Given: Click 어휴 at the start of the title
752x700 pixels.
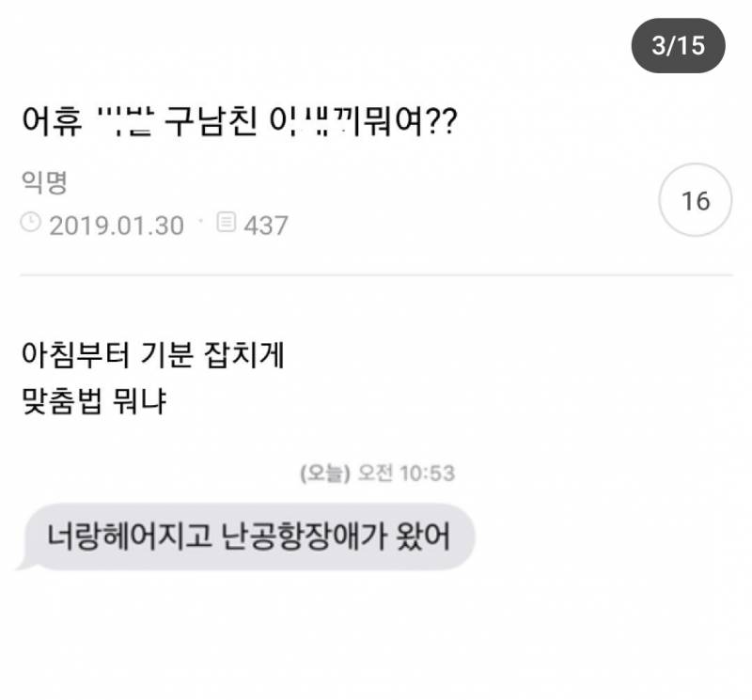Looking at the screenshot, I should tap(53, 121).
